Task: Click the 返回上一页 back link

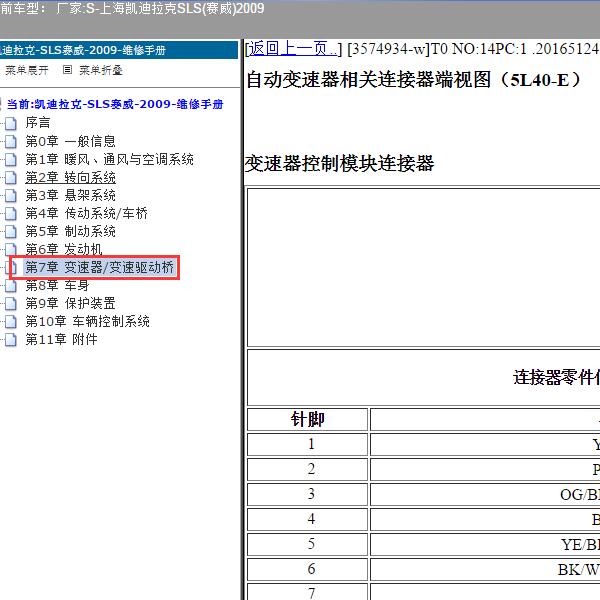Action: [x=292, y=49]
